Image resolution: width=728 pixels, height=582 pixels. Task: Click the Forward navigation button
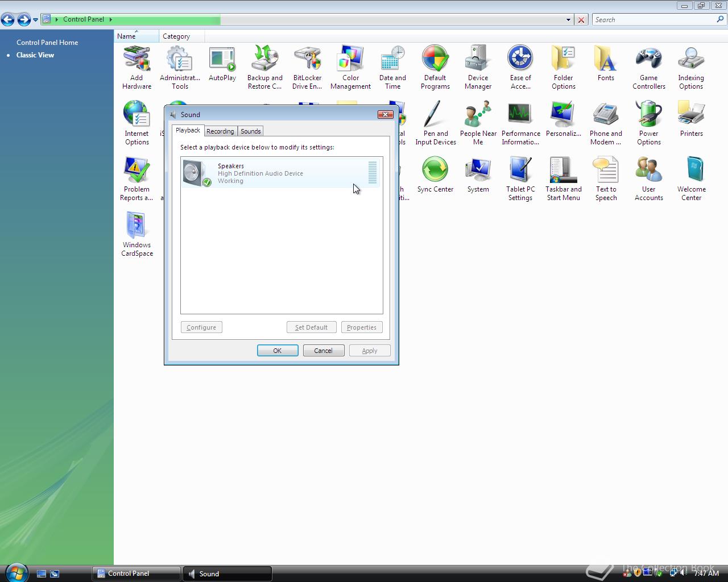24,20
